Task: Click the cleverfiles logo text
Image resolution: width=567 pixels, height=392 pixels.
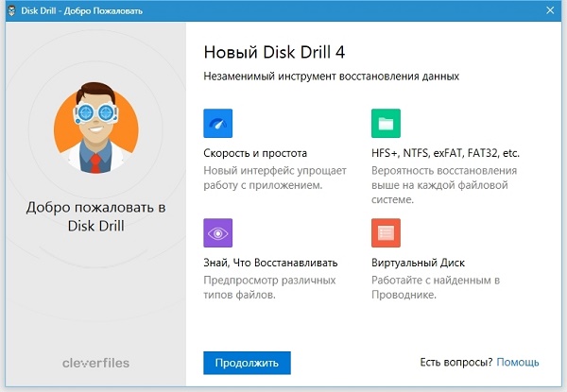Action: point(95,363)
